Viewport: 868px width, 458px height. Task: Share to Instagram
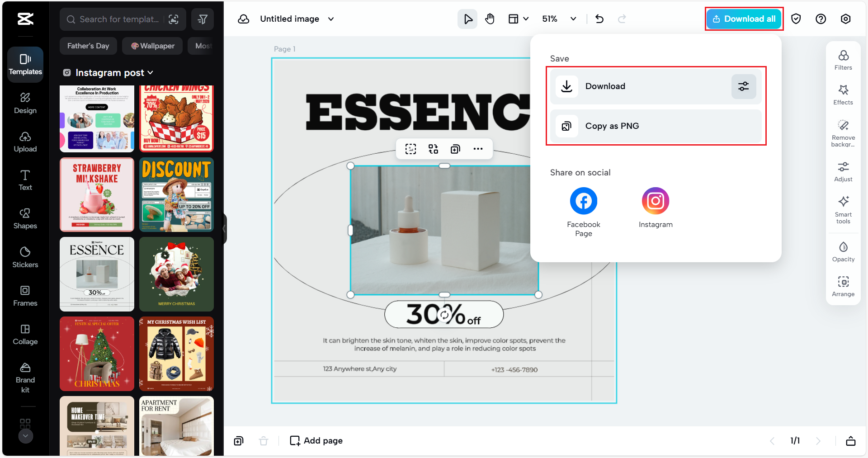[x=656, y=208]
